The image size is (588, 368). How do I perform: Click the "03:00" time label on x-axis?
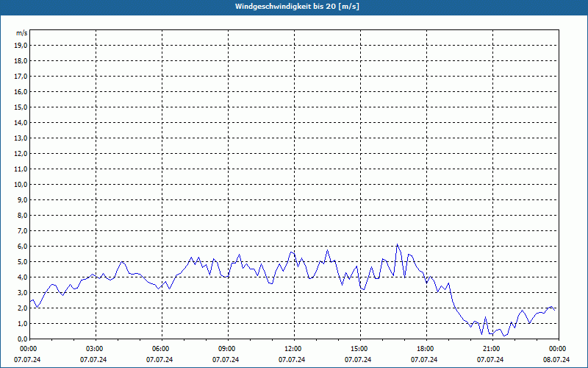pyautogui.click(x=96, y=349)
